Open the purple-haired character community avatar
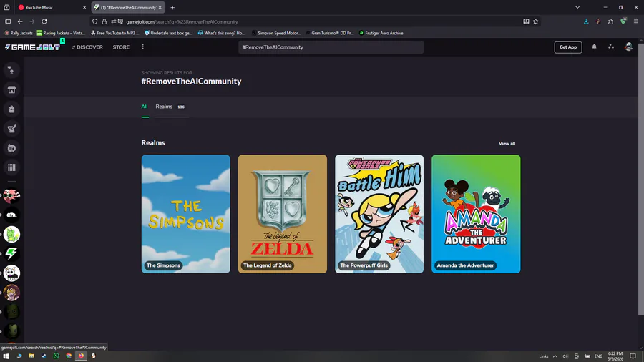 click(11, 293)
